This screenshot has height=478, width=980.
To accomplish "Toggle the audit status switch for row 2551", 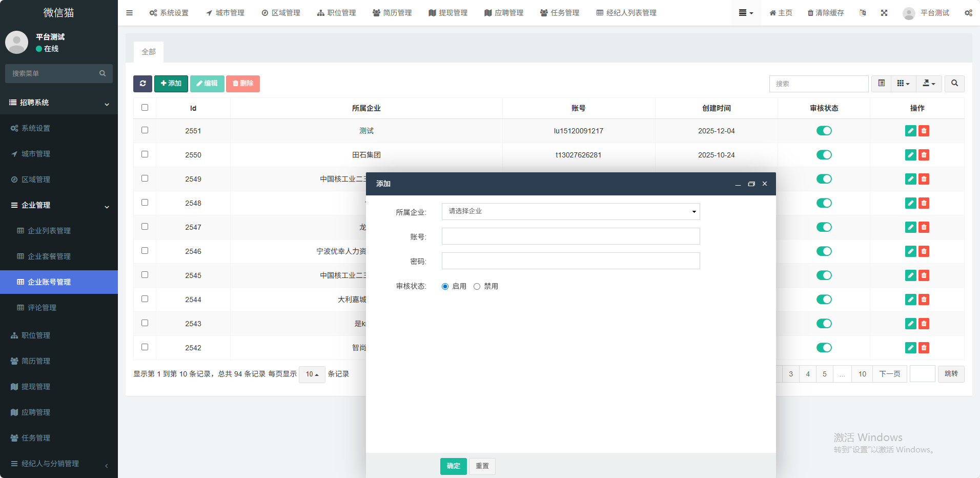I will pos(824,131).
